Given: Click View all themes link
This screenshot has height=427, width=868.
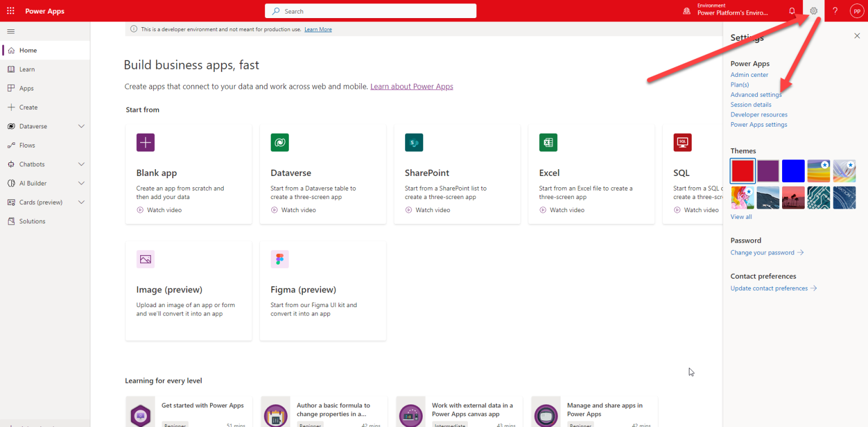Looking at the screenshot, I should click(741, 217).
